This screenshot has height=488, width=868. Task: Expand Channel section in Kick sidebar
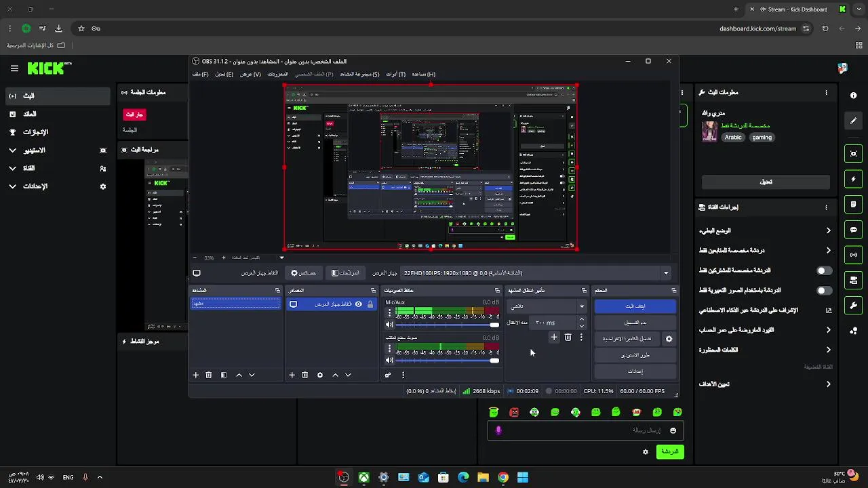coord(12,168)
